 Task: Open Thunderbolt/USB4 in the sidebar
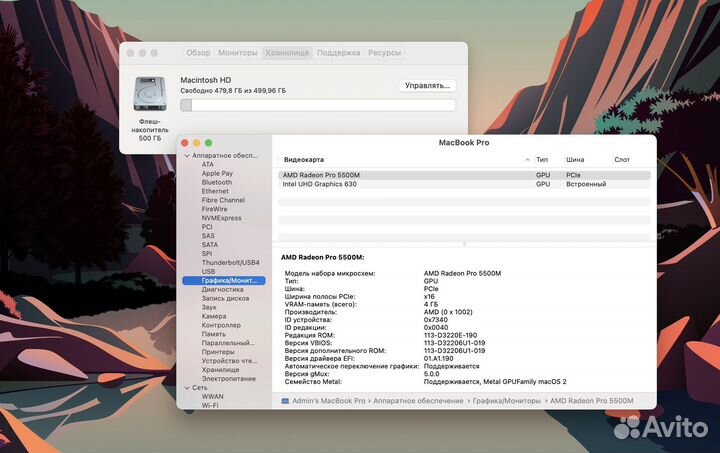click(x=231, y=263)
